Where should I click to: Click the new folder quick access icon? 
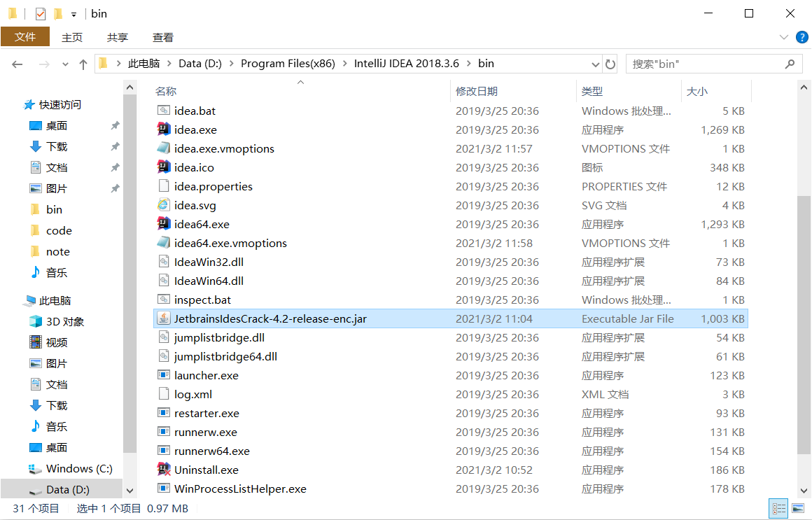(58, 14)
